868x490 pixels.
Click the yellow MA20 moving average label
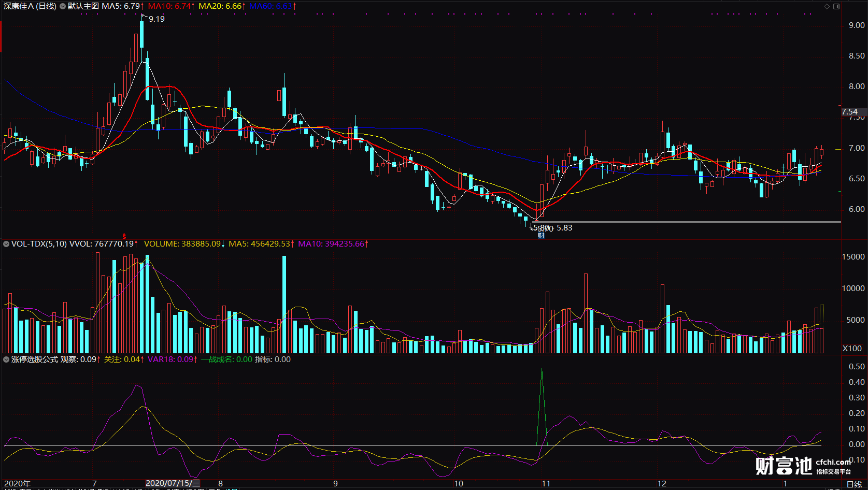[x=222, y=6]
